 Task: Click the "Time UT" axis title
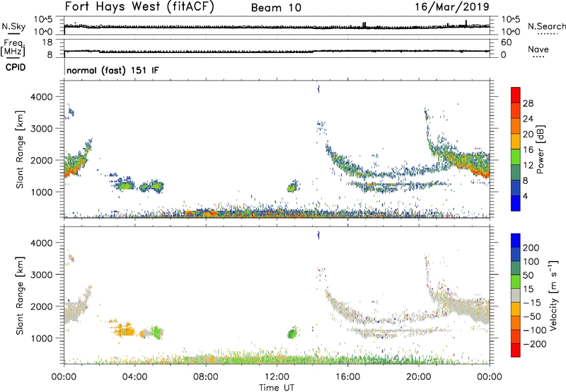tap(277, 388)
